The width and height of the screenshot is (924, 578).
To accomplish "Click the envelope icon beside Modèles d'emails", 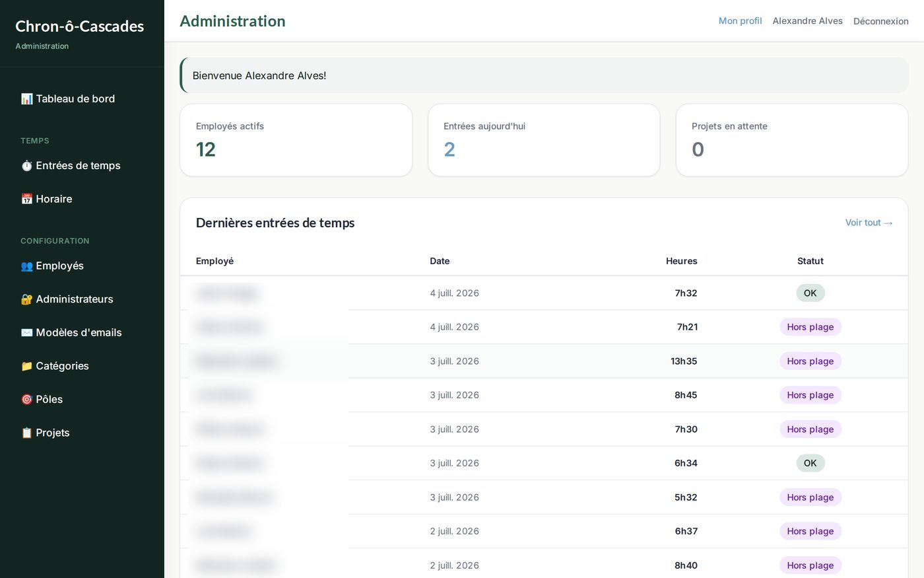I will 26,333.
